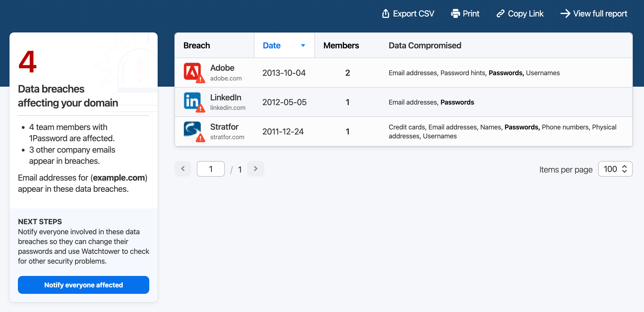Viewport: 644px width, 312px height.
Task: Select the LinkedIn breach name
Action: coord(226,97)
